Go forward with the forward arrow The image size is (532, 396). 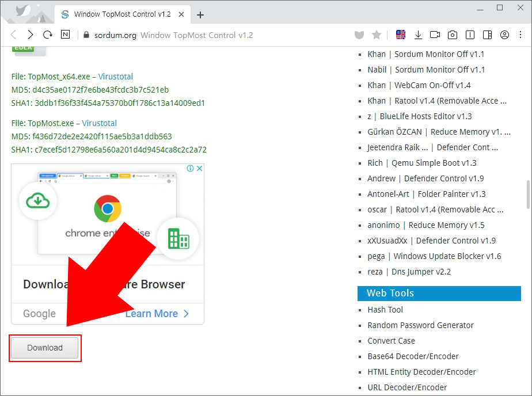[x=30, y=35]
